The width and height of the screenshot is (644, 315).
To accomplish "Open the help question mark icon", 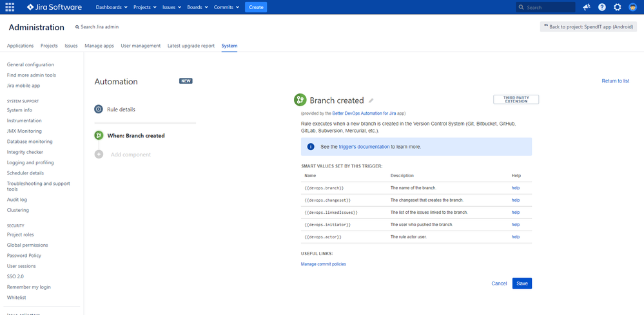I will [601, 7].
